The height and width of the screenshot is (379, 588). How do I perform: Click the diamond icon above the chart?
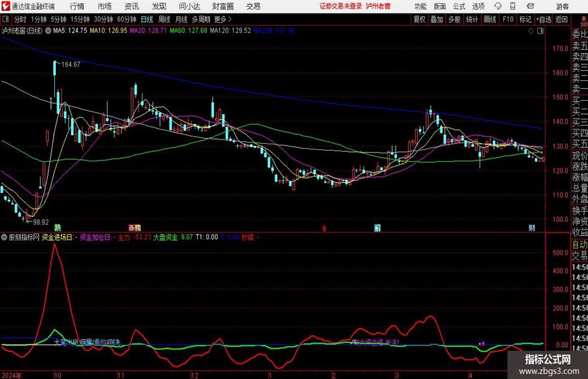[531, 31]
